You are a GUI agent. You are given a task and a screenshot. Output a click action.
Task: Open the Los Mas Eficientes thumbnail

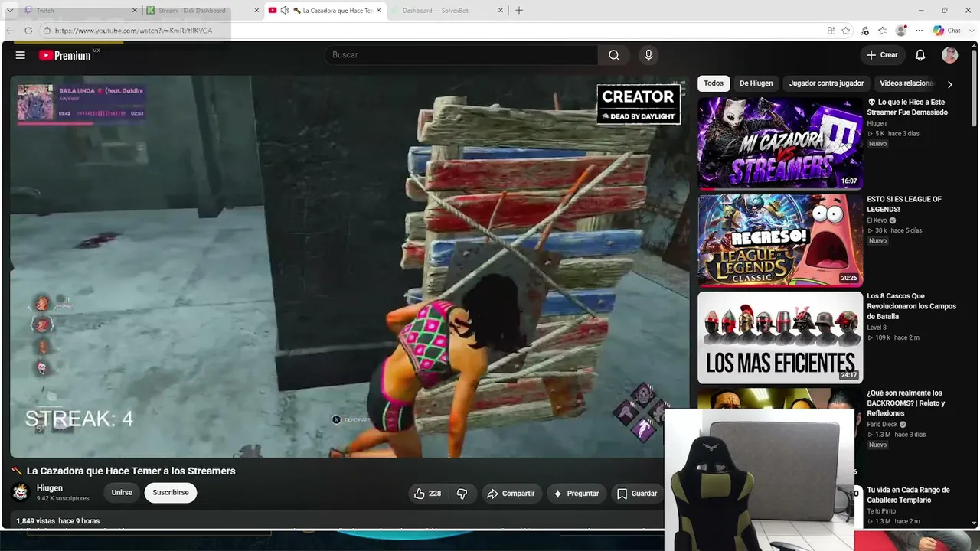[780, 337]
